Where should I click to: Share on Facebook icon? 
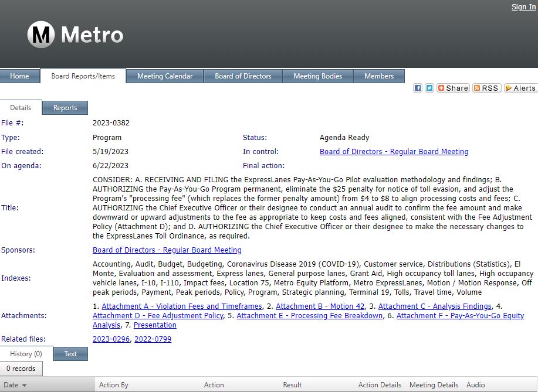[x=417, y=88]
